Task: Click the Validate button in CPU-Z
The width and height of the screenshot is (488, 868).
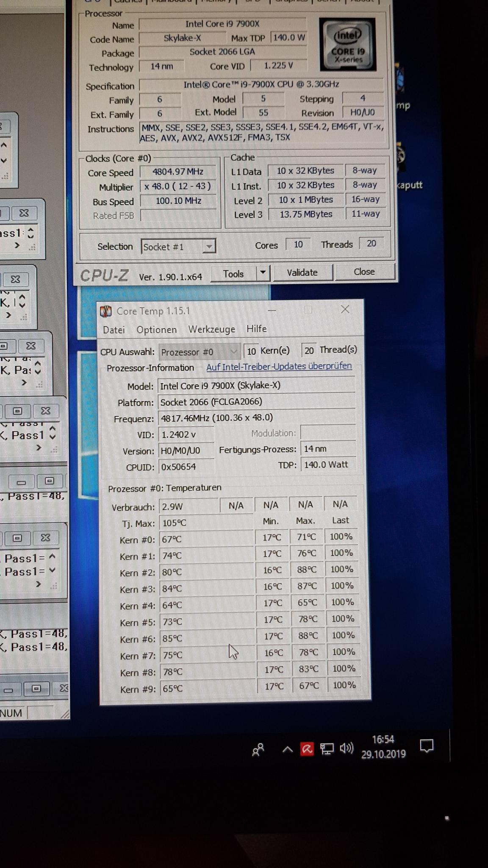Action: (302, 273)
